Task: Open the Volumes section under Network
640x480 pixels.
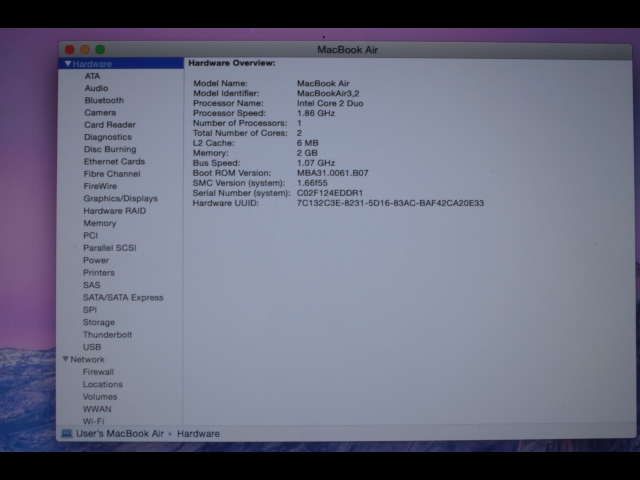Action: click(x=100, y=397)
